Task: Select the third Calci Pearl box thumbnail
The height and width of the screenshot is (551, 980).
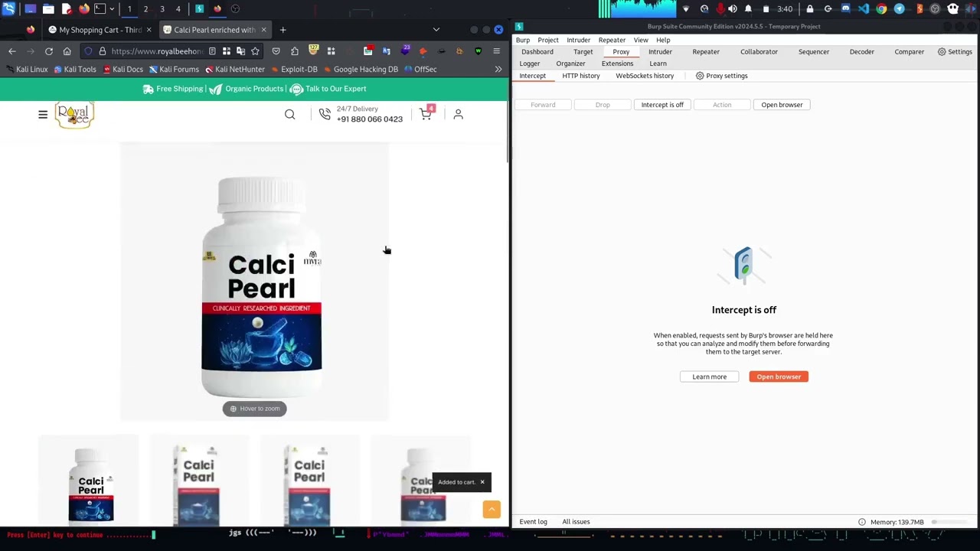Action: pos(309,482)
